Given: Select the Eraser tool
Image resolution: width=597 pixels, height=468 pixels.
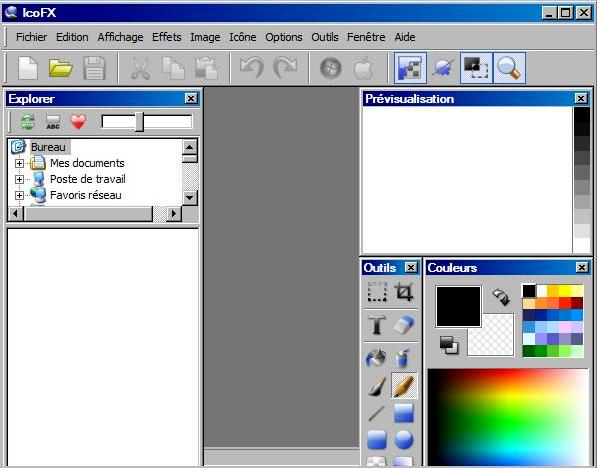Looking at the screenshot, I should (404, 324).
